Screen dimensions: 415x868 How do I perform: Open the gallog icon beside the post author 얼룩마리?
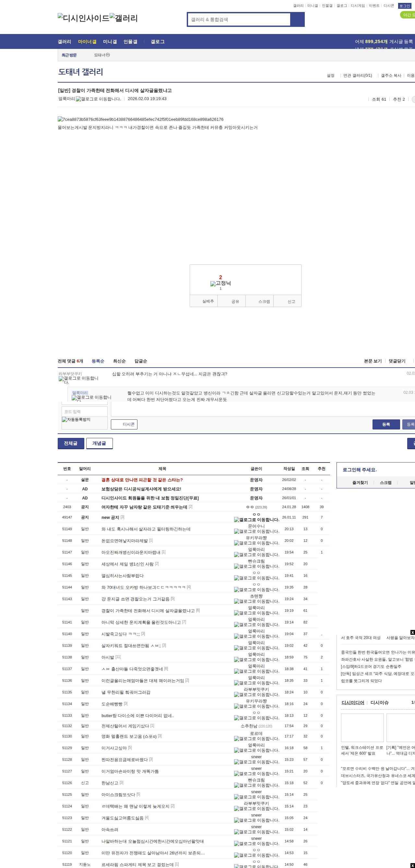[98, 99]
